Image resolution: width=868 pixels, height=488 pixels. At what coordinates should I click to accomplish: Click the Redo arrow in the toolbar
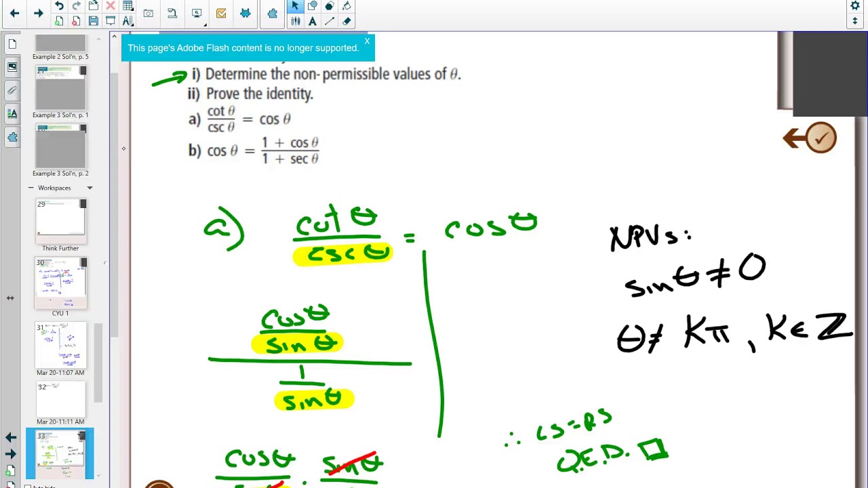pos(76,6)
